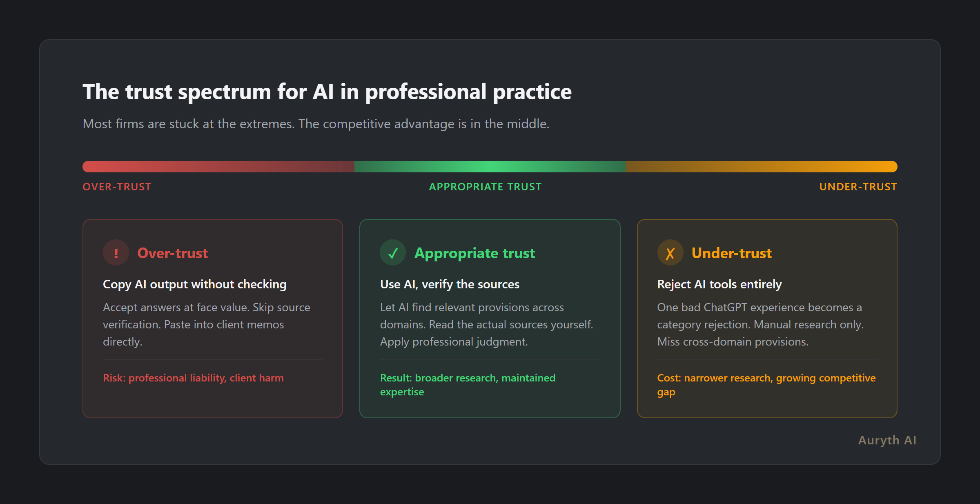
Task: Click the red segment of the spectrum bar
Action: [218, 167]
